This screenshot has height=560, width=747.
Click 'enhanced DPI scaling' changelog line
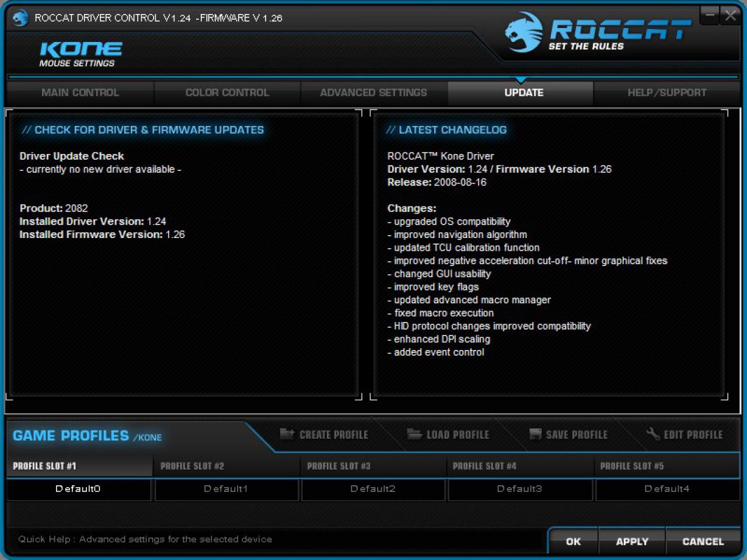point(439,339)
